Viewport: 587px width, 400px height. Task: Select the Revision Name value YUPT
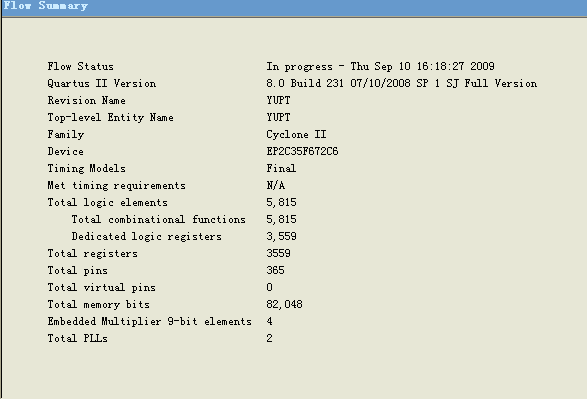279,100
